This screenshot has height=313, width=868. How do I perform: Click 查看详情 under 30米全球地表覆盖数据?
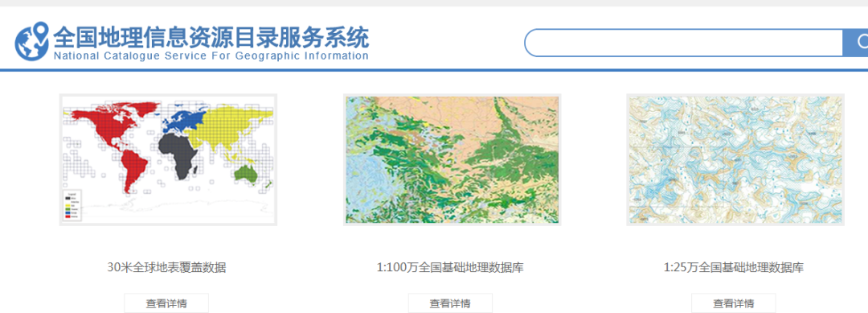click(166, 303)
